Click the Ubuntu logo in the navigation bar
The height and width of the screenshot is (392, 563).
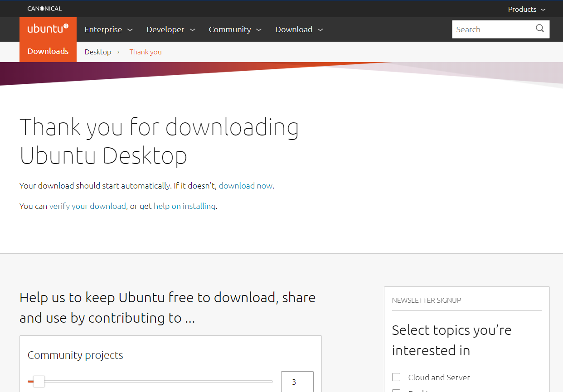point(48,29)
